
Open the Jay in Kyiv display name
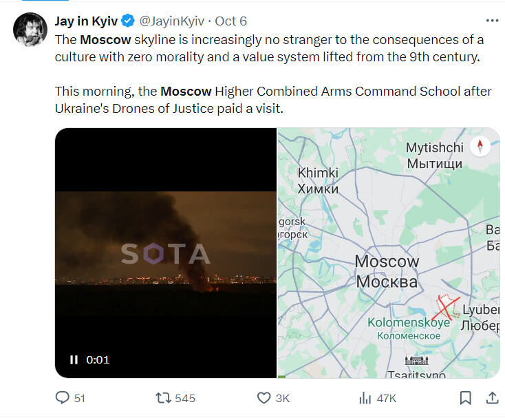coord(86,21)
